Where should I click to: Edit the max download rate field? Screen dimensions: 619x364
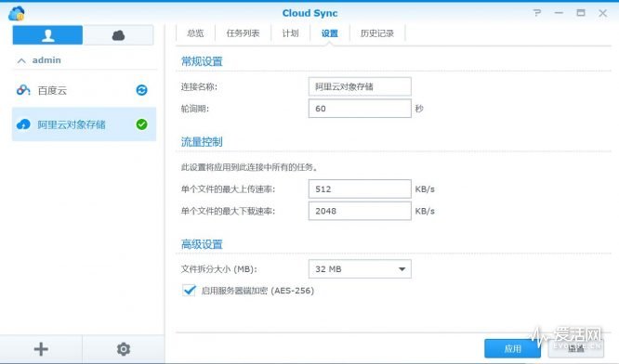point(360,211)
